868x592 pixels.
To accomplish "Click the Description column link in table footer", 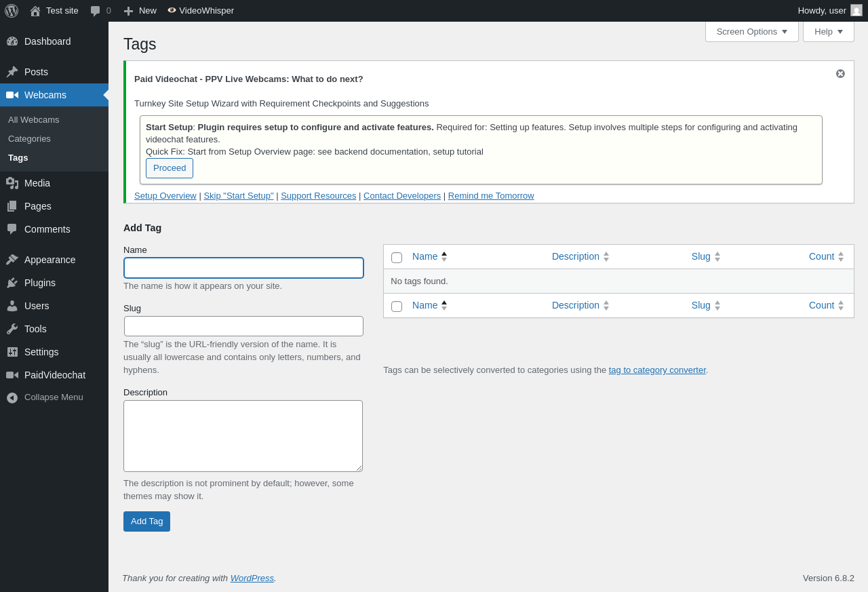I will pos(576,305).
